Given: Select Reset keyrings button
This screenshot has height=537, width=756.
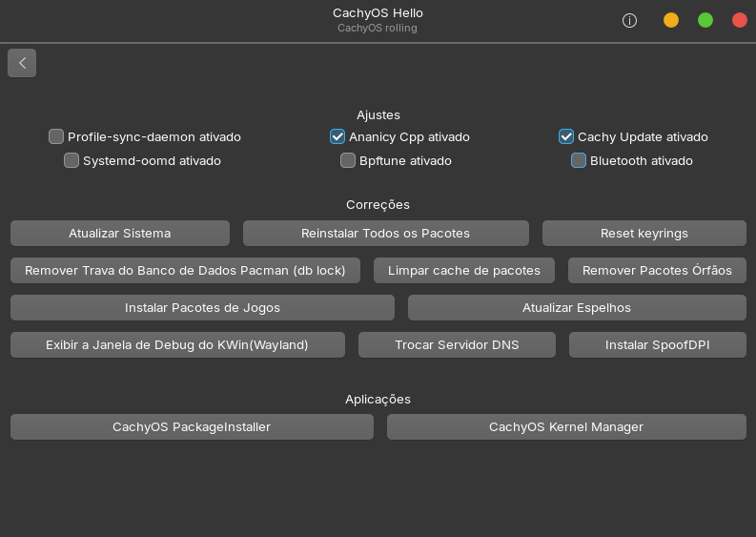Looking at the screenshot, I should click(x=644, y=234).
